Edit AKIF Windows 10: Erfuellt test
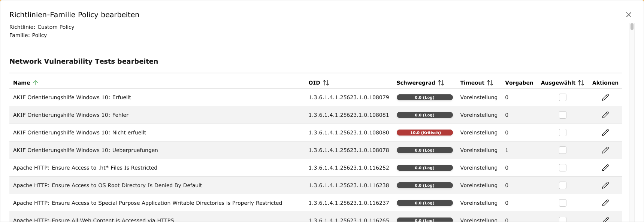Image resolution: width=644 pixels, height=222 pixels. tap(605, 97)
